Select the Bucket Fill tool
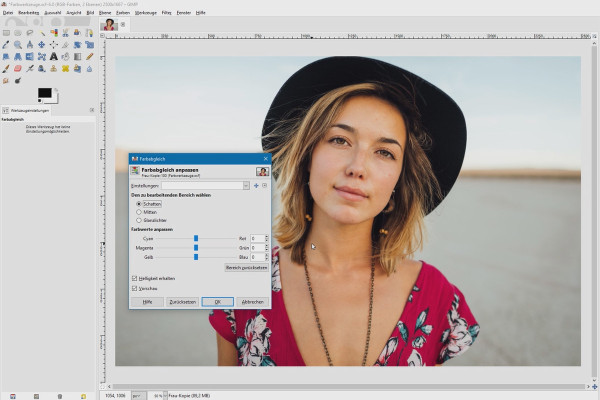Screen dimensions: 600x400 click(x=65, y=57)
